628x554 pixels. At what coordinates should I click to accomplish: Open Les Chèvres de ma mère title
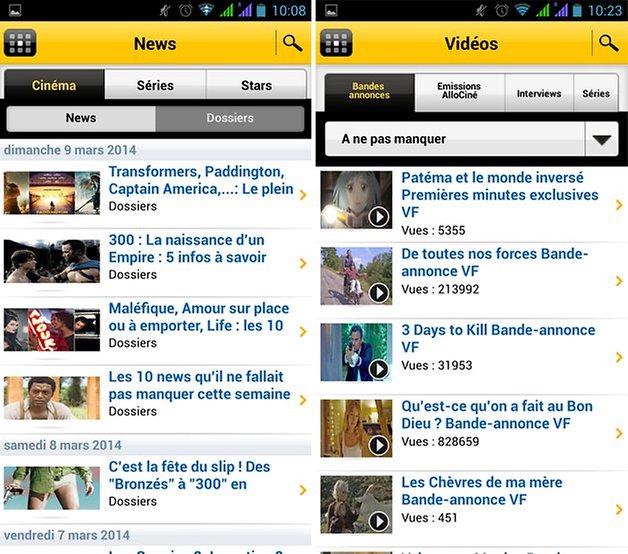(482, 491)
